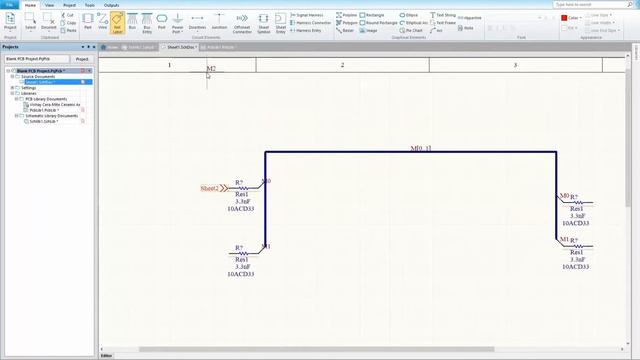Choose the Pie Chart tool
The height and width of the screenshot is (360, 640).
(x=411, y=31)
